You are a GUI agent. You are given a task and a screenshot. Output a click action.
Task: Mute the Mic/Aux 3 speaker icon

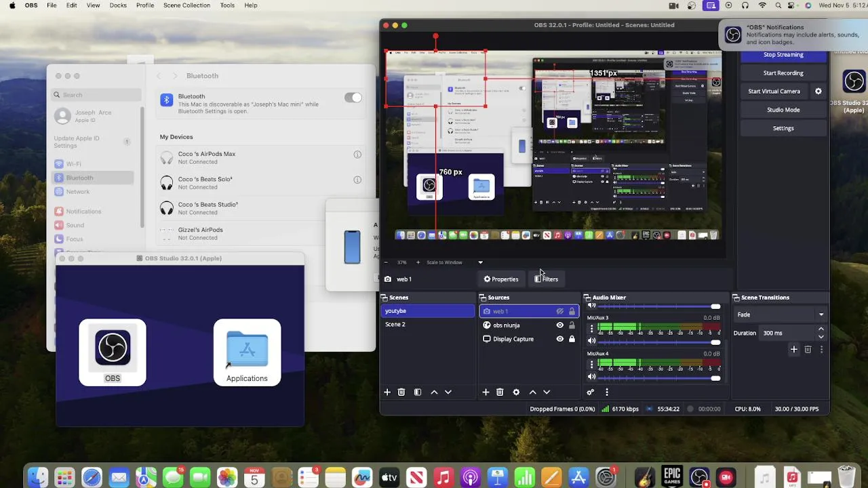[x=591, y=340]
